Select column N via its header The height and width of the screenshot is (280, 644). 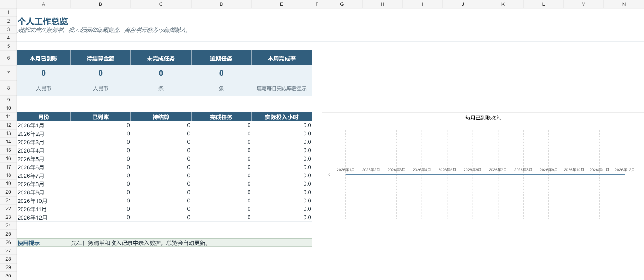tap(624, 4)
